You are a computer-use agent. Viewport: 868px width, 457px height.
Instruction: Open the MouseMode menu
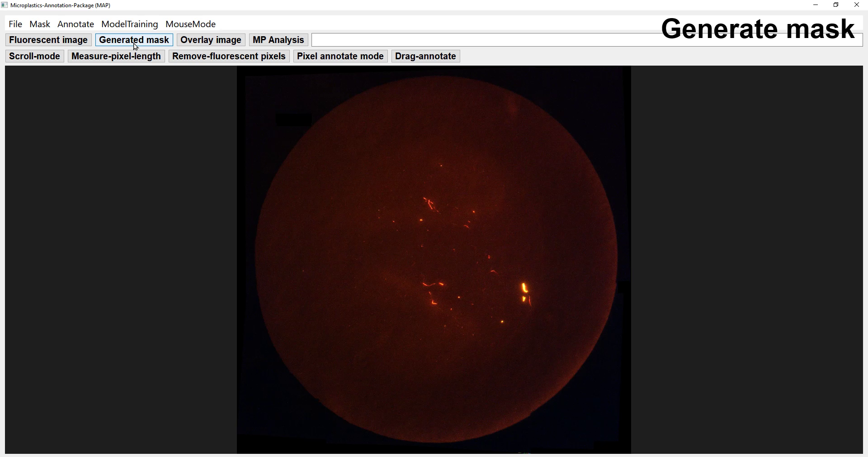pos(190,24)
